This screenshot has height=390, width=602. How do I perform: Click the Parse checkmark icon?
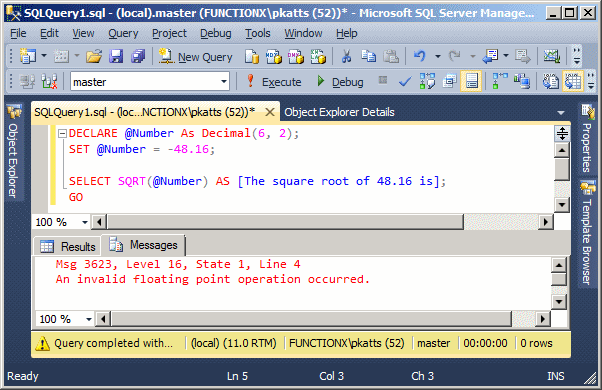[405, 82]
